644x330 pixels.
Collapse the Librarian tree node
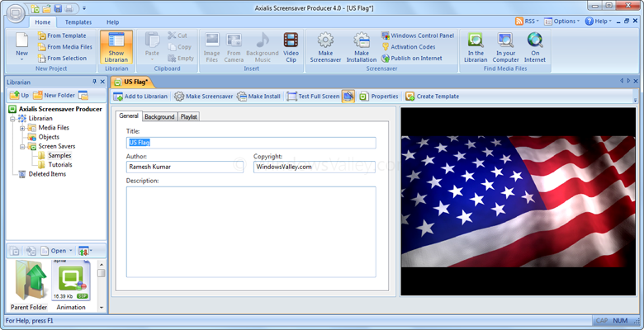pos(12,118)
